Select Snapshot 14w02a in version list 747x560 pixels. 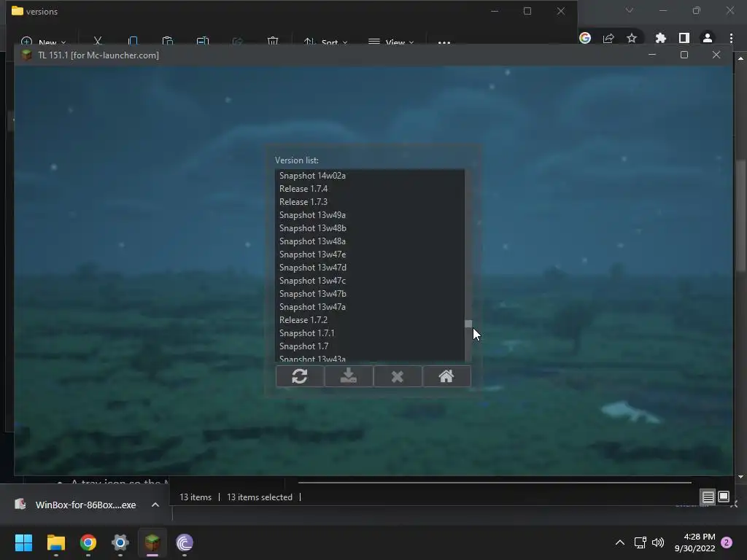point(370,176)
